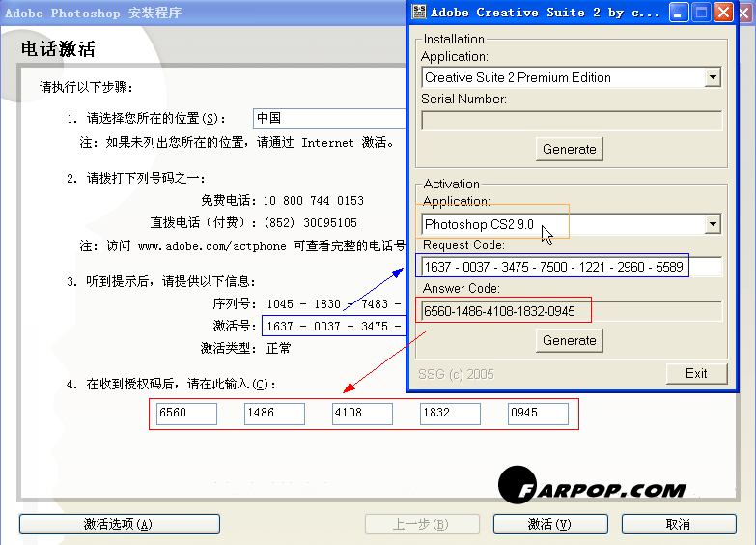Click the 激活号 activation number field
This screenshot has width=756, height=545.
[x=334, y=326]
